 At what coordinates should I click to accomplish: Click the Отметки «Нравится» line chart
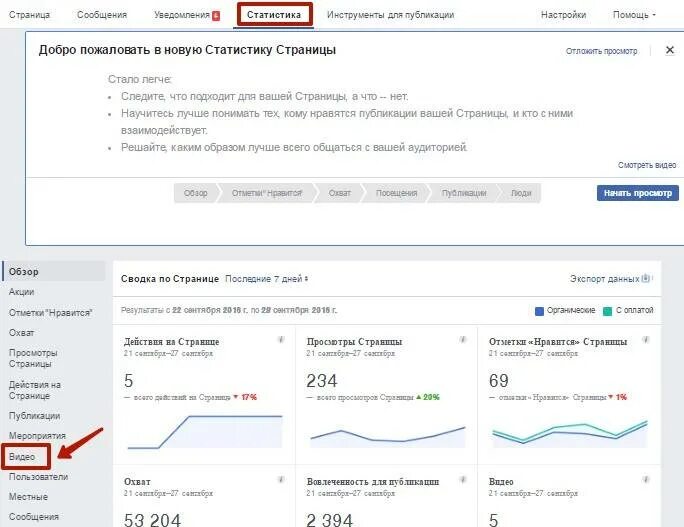570,433
